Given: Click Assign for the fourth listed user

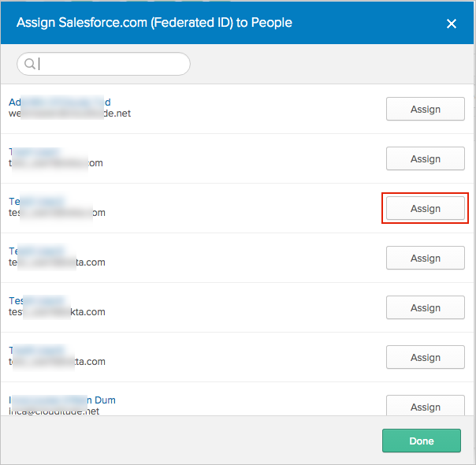Looking at the screenshot, I should pos(425,259).
